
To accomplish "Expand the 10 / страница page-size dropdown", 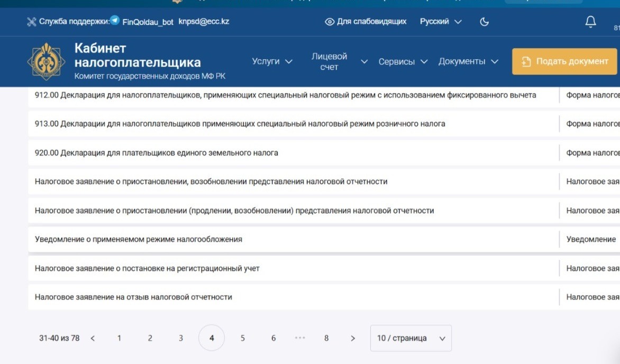I will click(411, 338).
